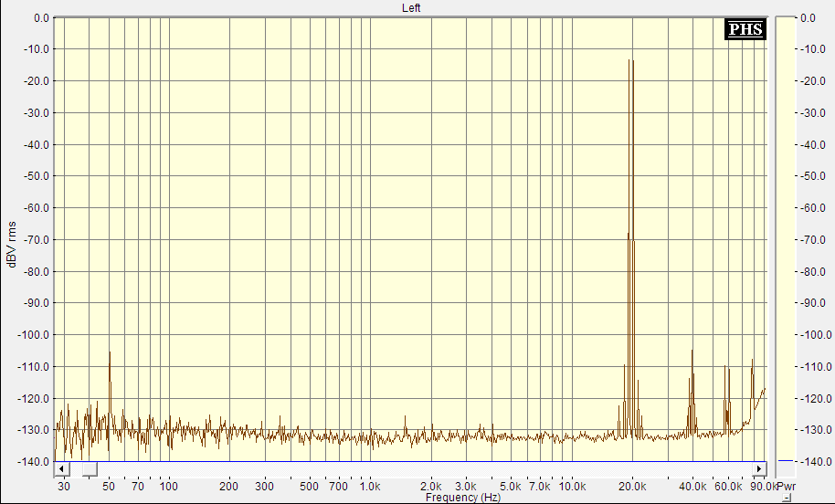This screenshot has width=835, height=504.
Task: Click the 'dBV rms' axis label
Action: 11,245
